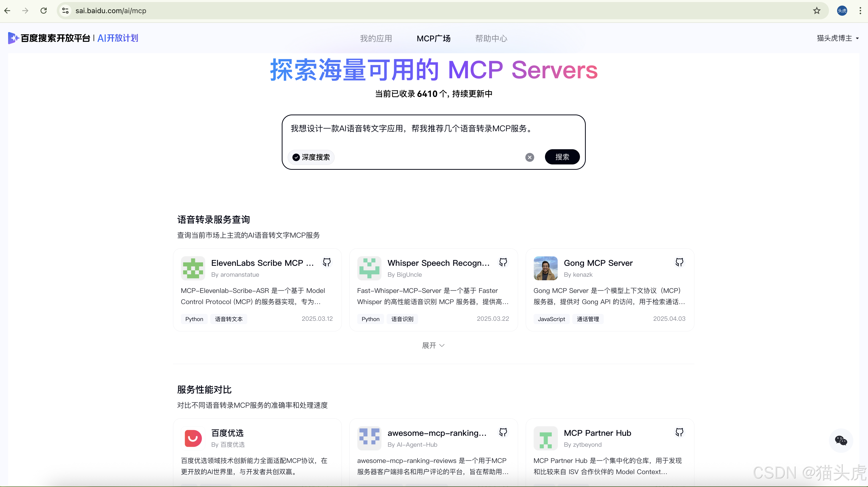Toggle the 深度搜索 deep search option

tap(311, 157)
